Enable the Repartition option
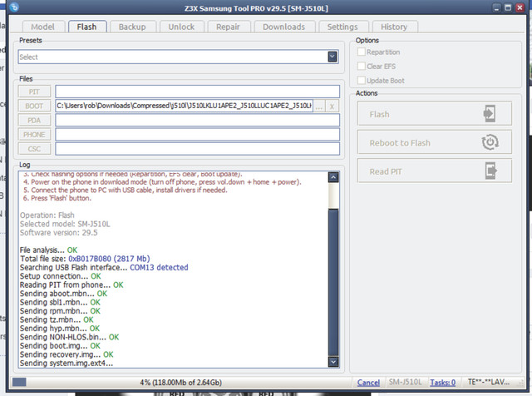This screenshot has width=532, height=396. tap(362, 52)
